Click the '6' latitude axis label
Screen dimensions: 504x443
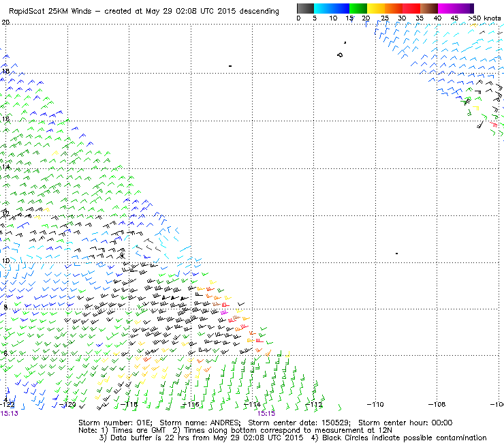tap(5, 353)
